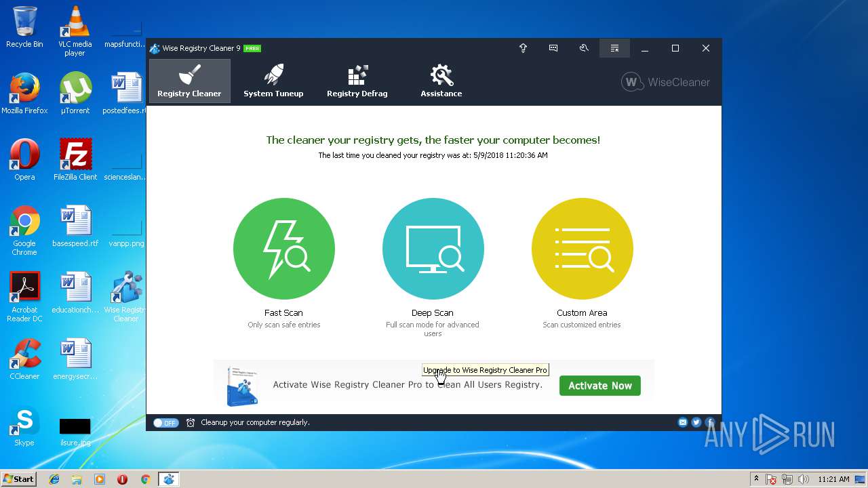This screenshot has height=488, width=868.
Task: Click the 'Deep Scan' label
Action: pyautogui.click(x=433, y=312)
